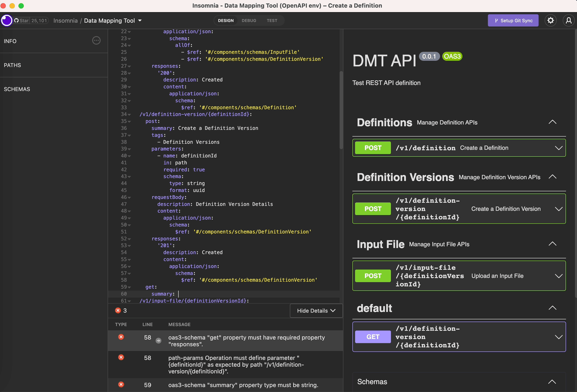The width and height of the screenshot is (577, 392).
Task: Click the DMT API title
Action: pos(384,61)
